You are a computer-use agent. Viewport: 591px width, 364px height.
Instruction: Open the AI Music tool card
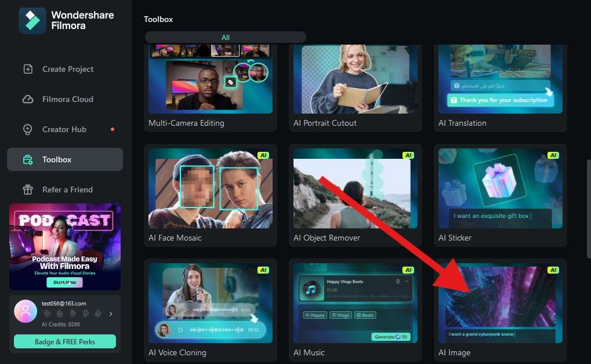[356, 310]
